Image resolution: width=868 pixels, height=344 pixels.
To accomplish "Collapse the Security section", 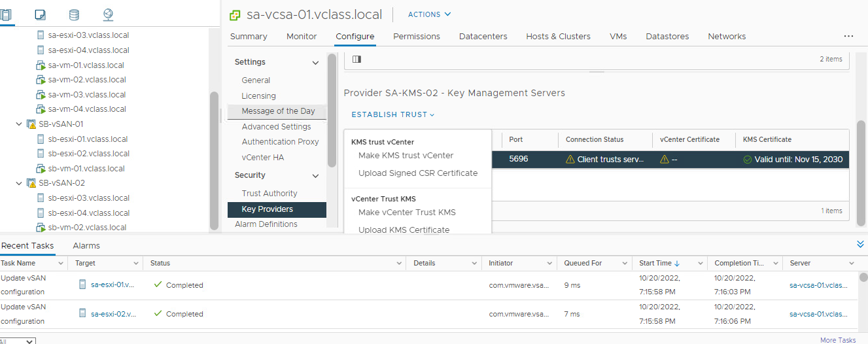I will 315,176.
